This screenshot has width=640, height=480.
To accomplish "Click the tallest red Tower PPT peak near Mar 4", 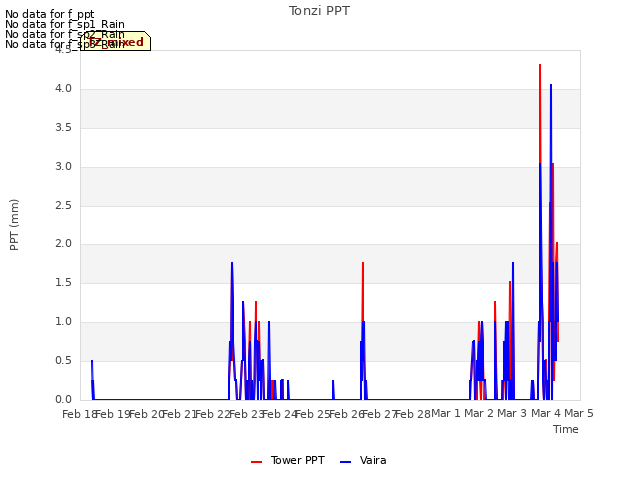I will point(540,65).
